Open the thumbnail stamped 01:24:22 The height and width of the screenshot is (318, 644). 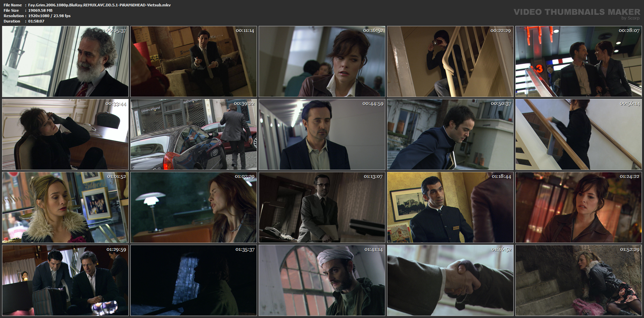[578, 207]
